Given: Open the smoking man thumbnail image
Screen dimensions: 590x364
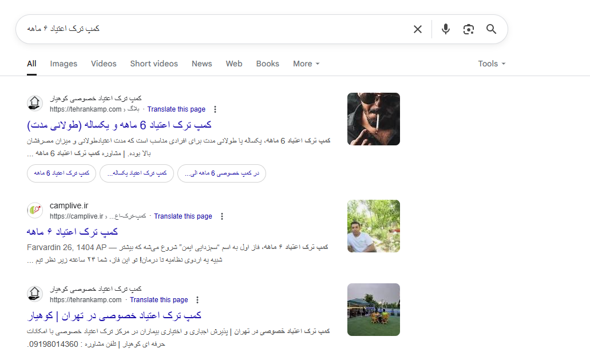Looking at the screenshot, I should [374, 119].
